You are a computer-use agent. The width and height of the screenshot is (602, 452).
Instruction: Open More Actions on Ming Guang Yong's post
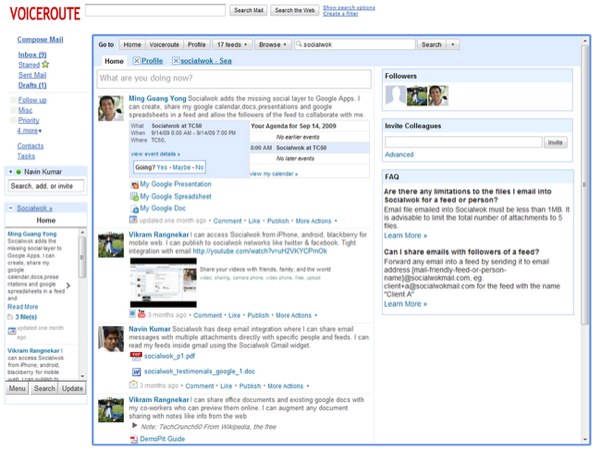click(x=316, y=221)
